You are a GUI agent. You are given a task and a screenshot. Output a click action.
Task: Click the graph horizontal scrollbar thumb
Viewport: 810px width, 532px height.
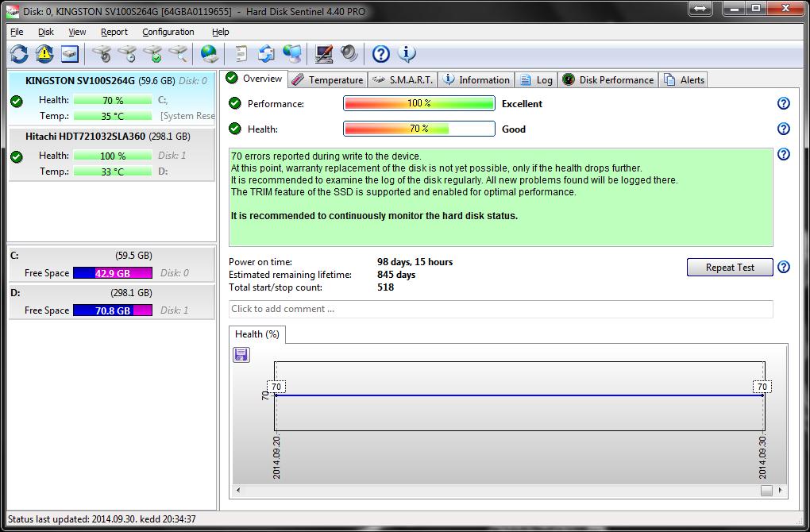(766, 490)
